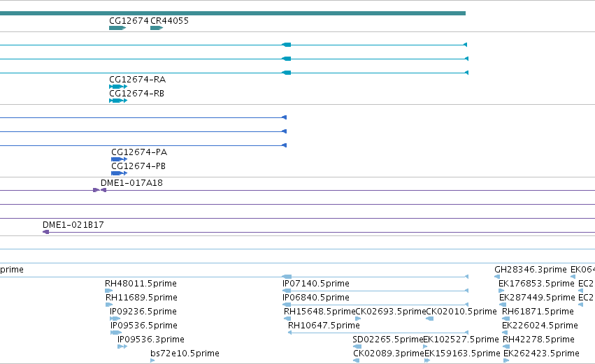Click the CG12674-RB transcript glyph
This screenshot has width=595, height=364.
pos(118,101)
